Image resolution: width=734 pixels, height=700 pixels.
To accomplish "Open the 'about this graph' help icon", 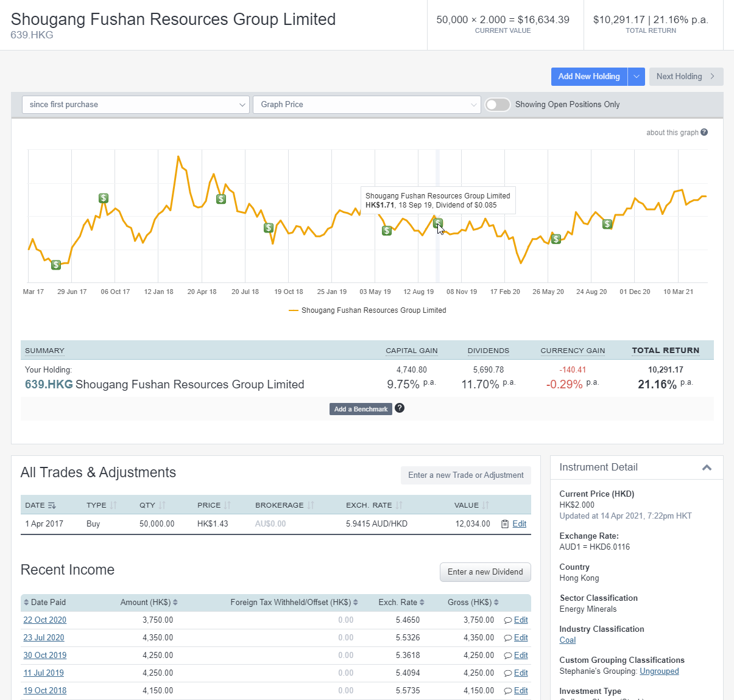I will pos(704,132).
